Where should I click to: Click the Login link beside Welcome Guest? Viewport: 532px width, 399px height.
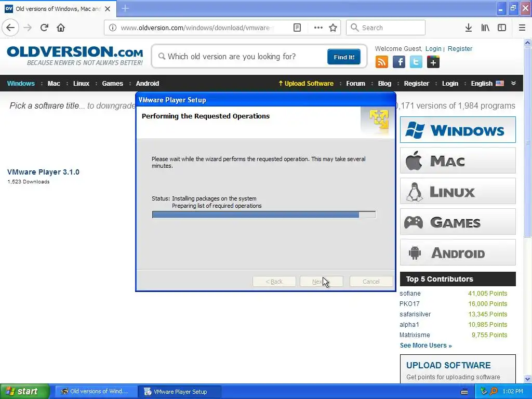[433, 48]
